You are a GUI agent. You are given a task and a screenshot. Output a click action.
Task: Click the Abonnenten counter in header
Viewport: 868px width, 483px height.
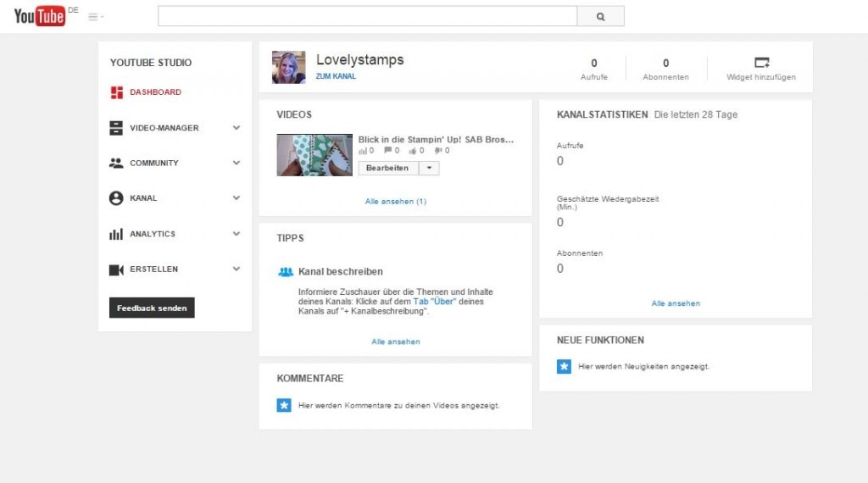point(666,69)
